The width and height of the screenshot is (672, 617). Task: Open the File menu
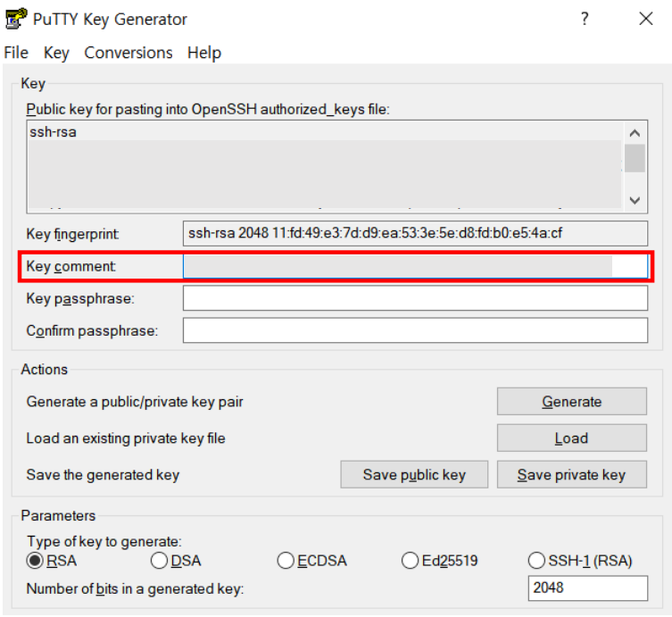(x=16, y=53)
